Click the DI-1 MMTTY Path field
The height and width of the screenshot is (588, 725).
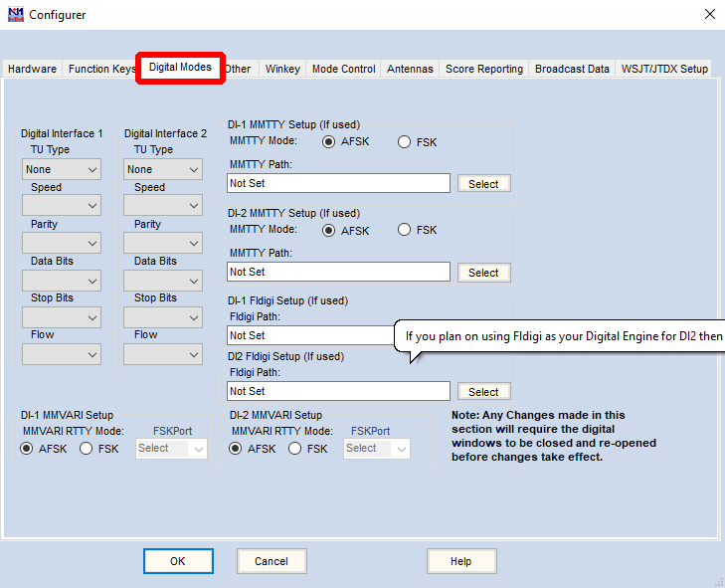click(338, 183)
